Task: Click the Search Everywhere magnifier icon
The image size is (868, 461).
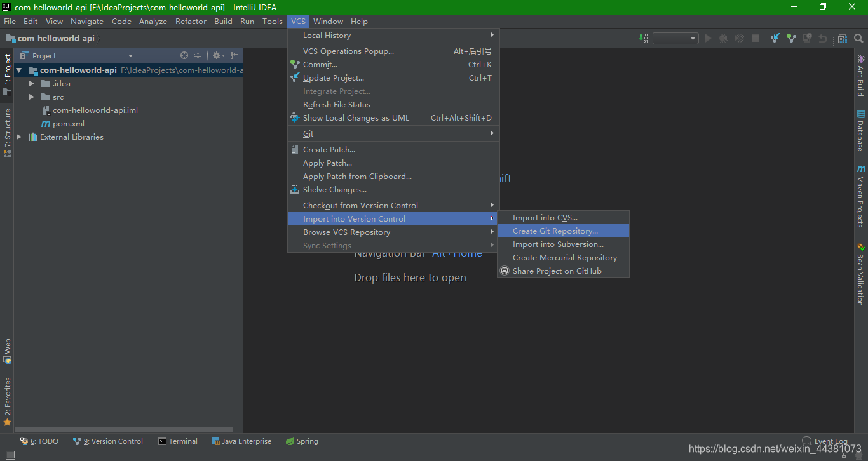Action: [858, 38]
